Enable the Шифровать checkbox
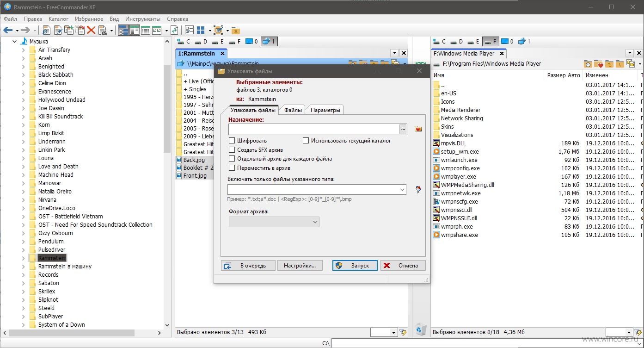 (232, 141)
